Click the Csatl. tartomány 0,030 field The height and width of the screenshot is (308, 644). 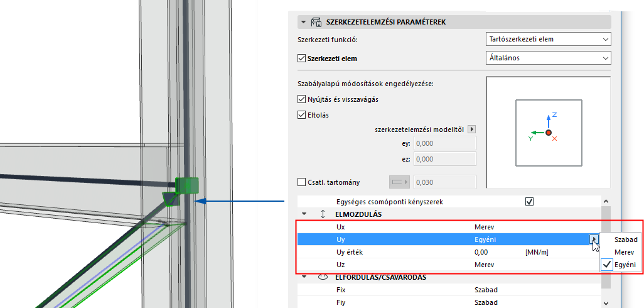pyautogui.click(x=445, y=182)
